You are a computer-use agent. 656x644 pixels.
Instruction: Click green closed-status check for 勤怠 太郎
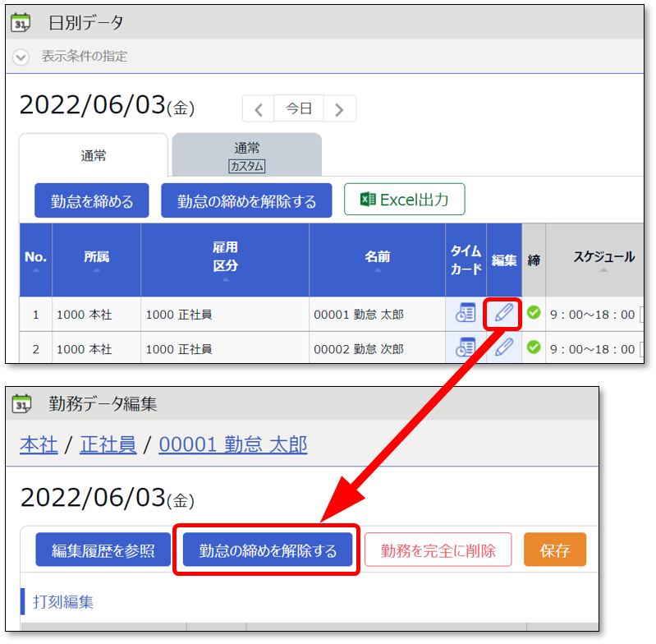[x=534, y=313]
